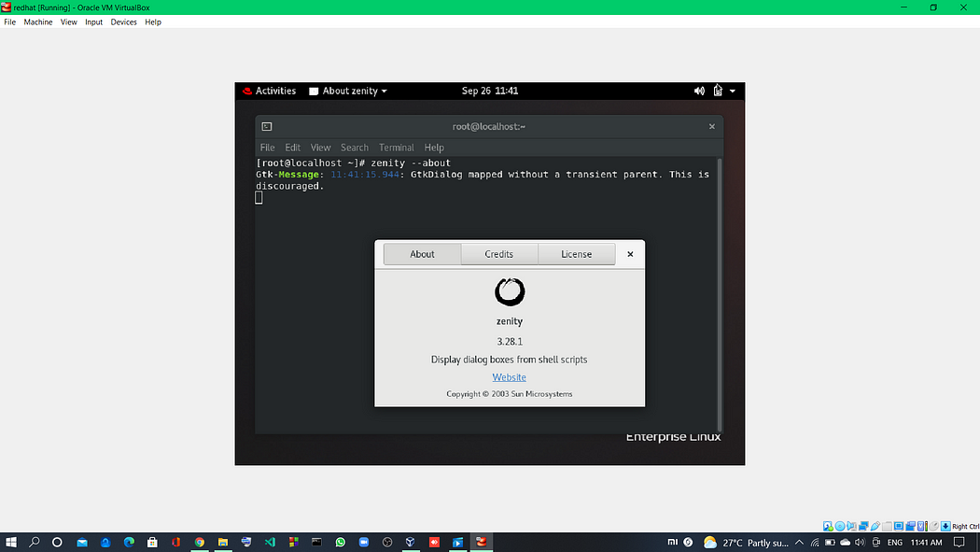Open Visual Studio Code from the taskbar

click(x=270, y=542)
